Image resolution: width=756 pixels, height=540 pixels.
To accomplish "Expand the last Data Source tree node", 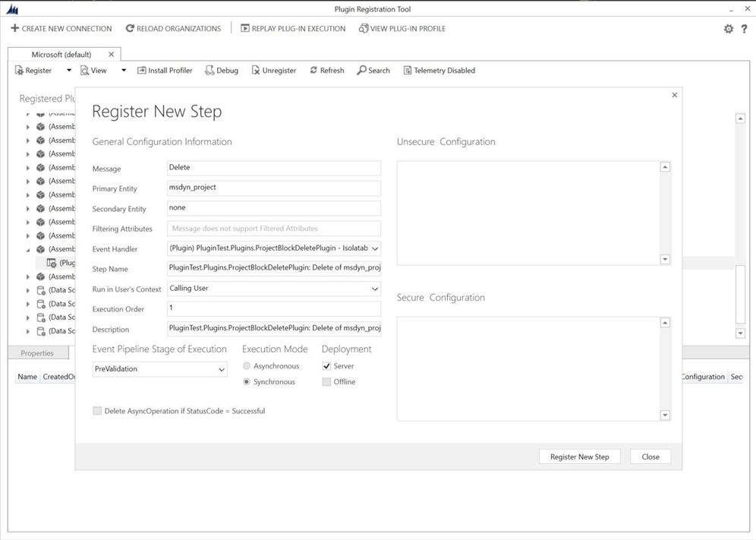I will (27, 331).
